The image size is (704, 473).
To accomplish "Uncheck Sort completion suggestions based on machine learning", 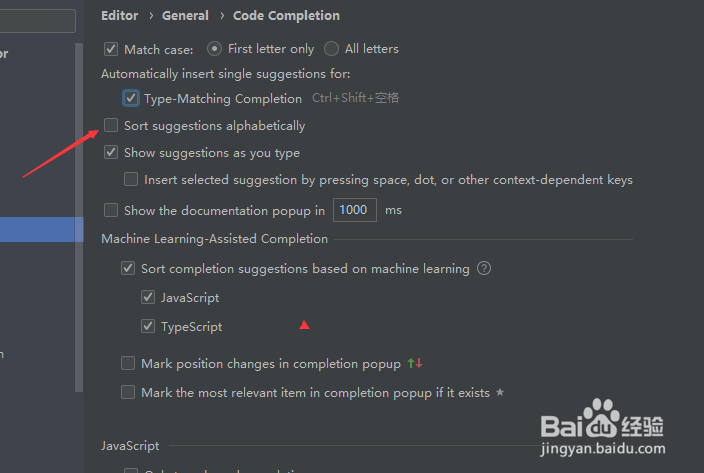I will [x=128, y=268].
